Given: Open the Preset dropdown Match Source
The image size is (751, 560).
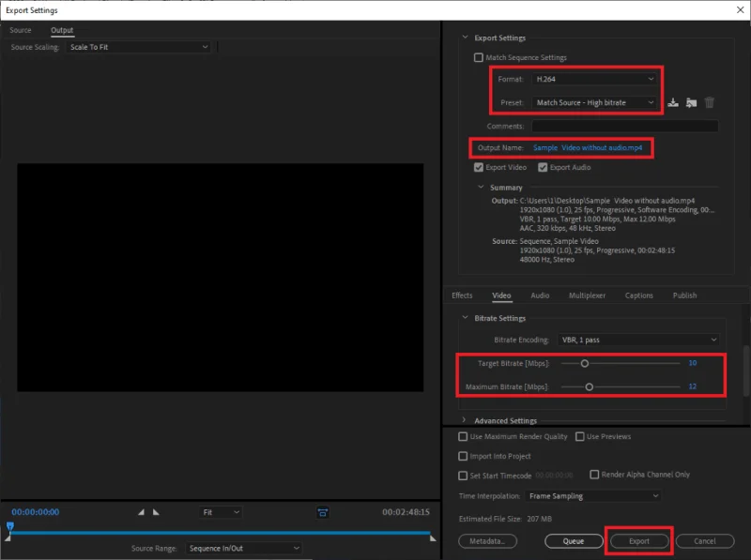Looking at the screenshot, I should click(x=594, y=102).
